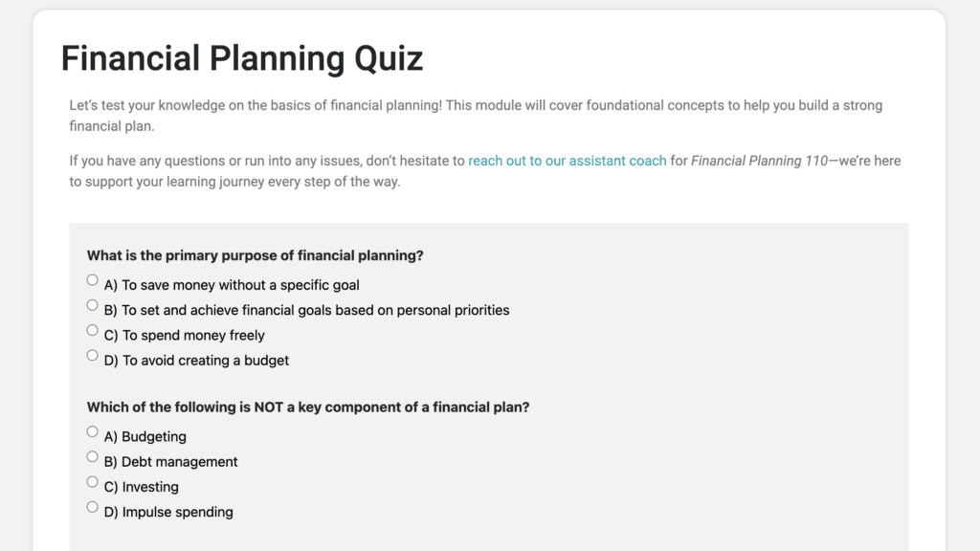
Task: Select the 'Investing' radio button
Action: [x=93, y=481]
